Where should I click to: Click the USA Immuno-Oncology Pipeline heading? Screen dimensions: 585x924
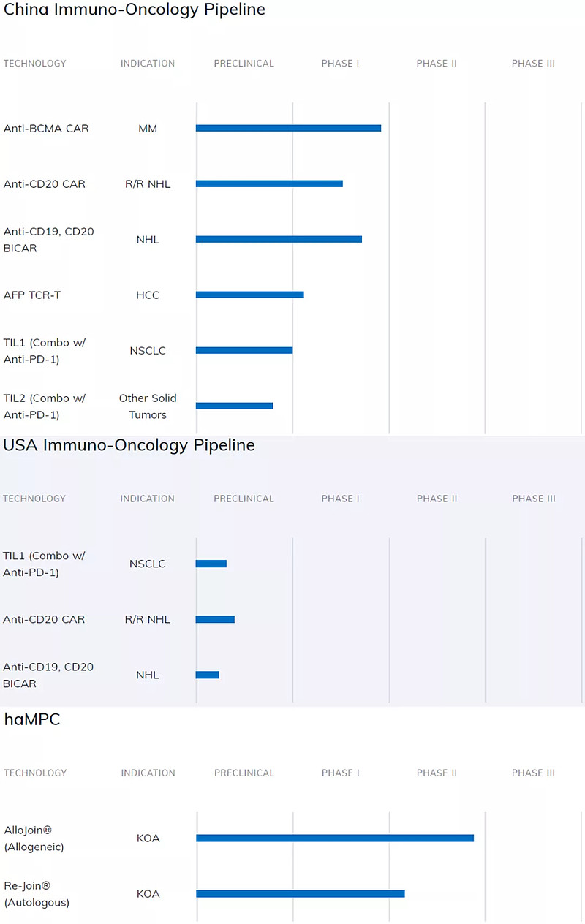click(x=129, y=445)
